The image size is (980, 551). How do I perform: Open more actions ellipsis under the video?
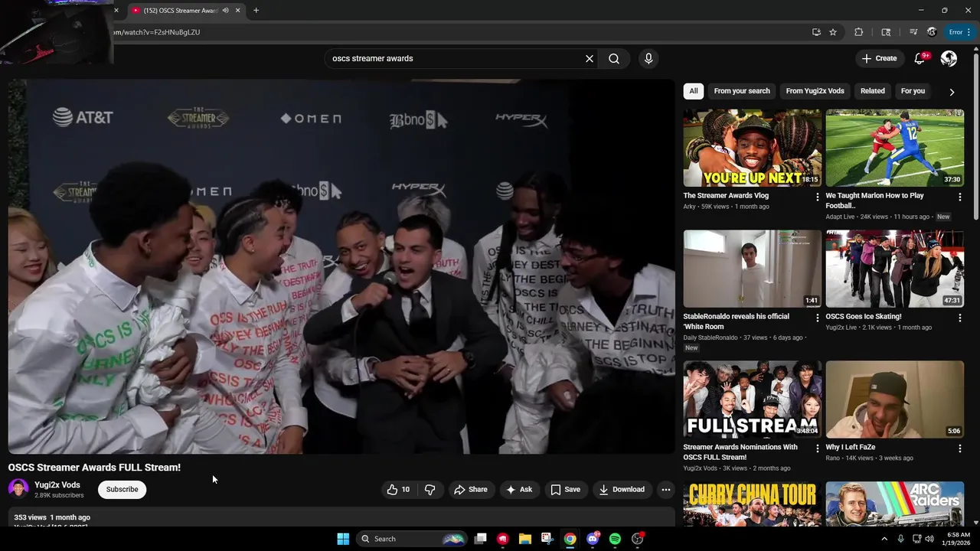pyautogui.click(x=665, y=490)
